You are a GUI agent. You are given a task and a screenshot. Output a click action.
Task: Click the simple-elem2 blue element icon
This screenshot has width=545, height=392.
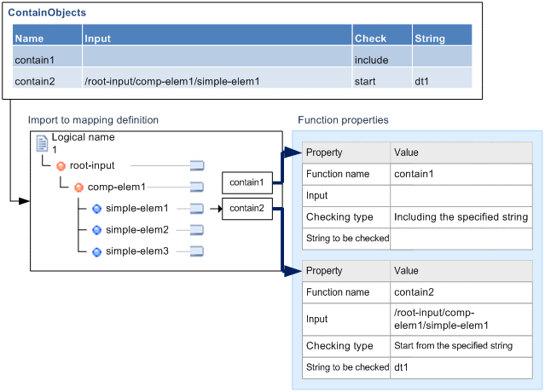(x=96, y=229)
